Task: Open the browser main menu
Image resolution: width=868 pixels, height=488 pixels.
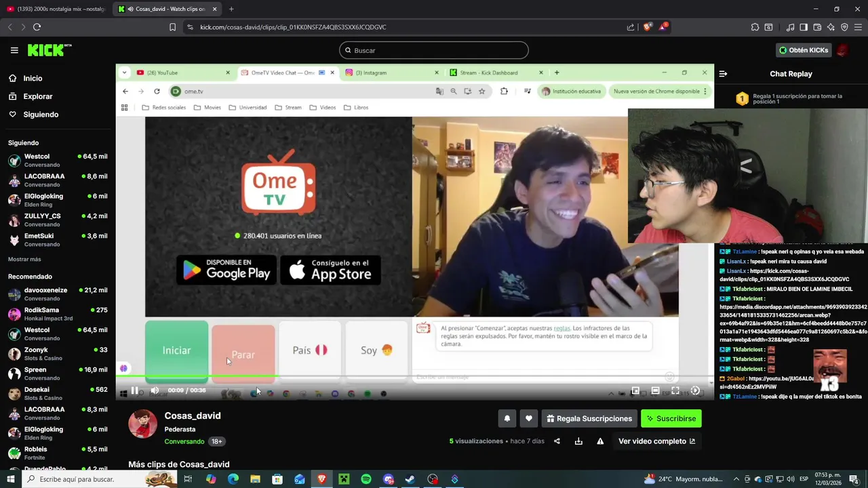Action: (859, 27)
